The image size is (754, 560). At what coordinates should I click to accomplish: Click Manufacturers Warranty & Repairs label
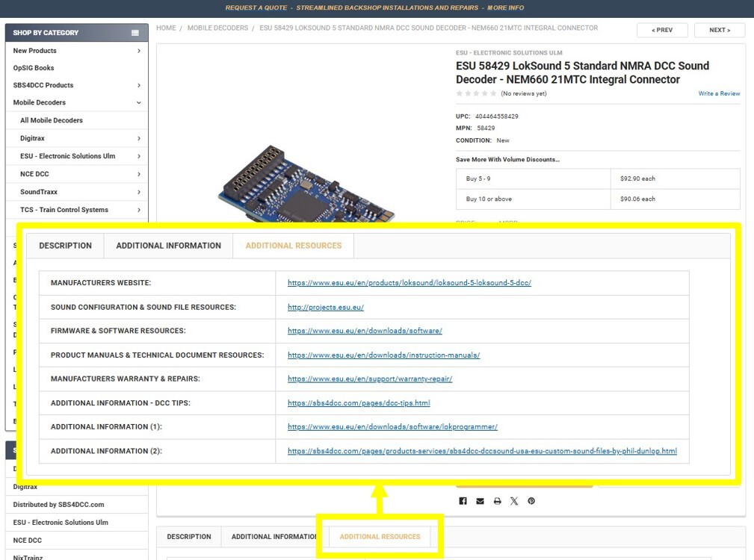click(126, 379)
